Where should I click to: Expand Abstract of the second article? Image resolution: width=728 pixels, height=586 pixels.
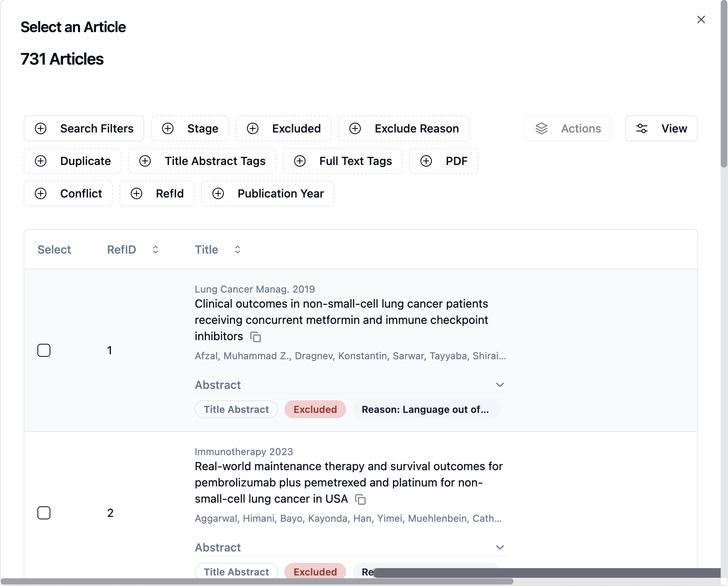click(x=500, y=547)
